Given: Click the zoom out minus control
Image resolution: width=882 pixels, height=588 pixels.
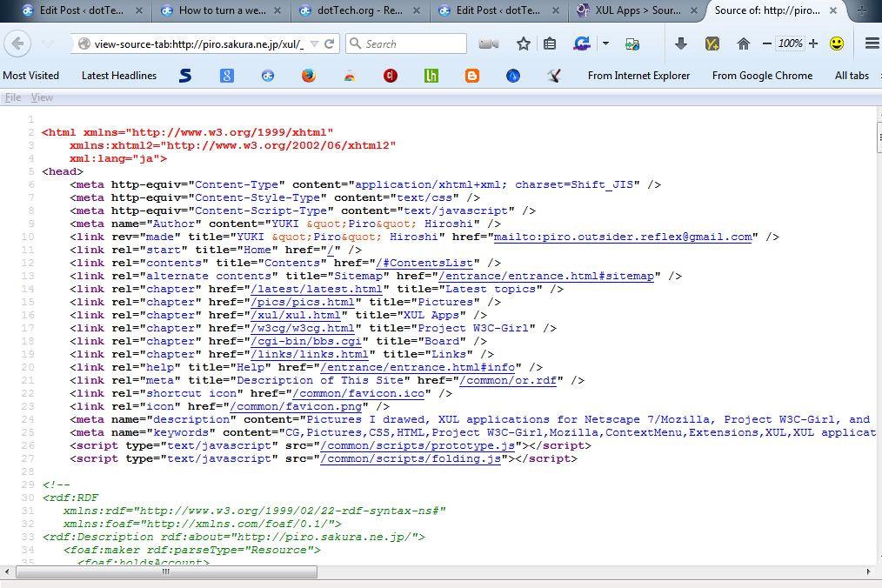Looking at the screenshot, I should (x=765, y=42).
